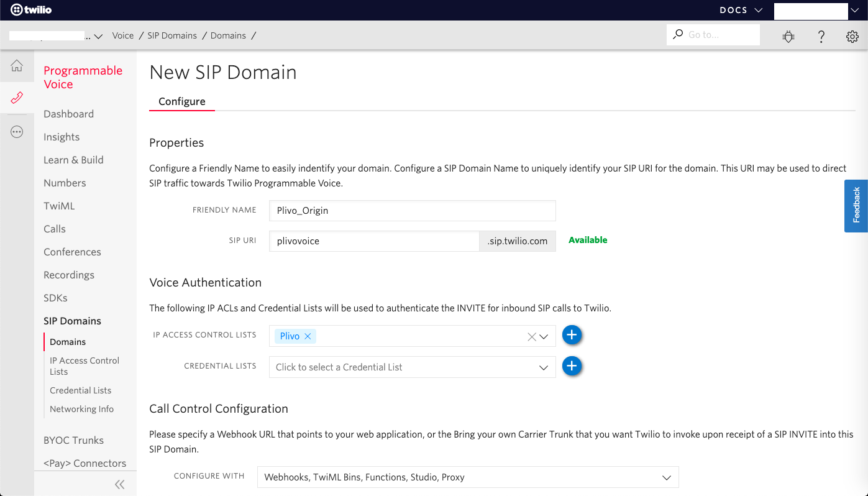This screenshot has width=868, height=496.
Task: Expand the Credential Lists dropdown
Action: (544, 367)
